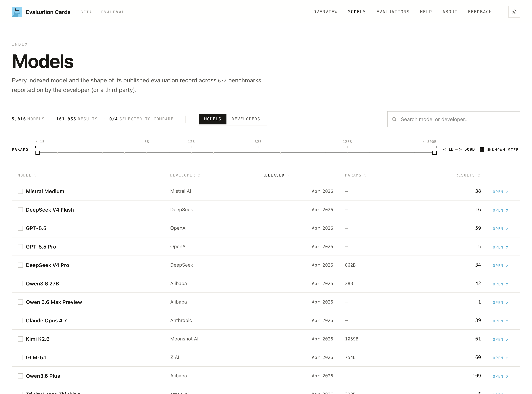
Task: Click the Z.AI developer cell
Action: (x=175, y=357)
